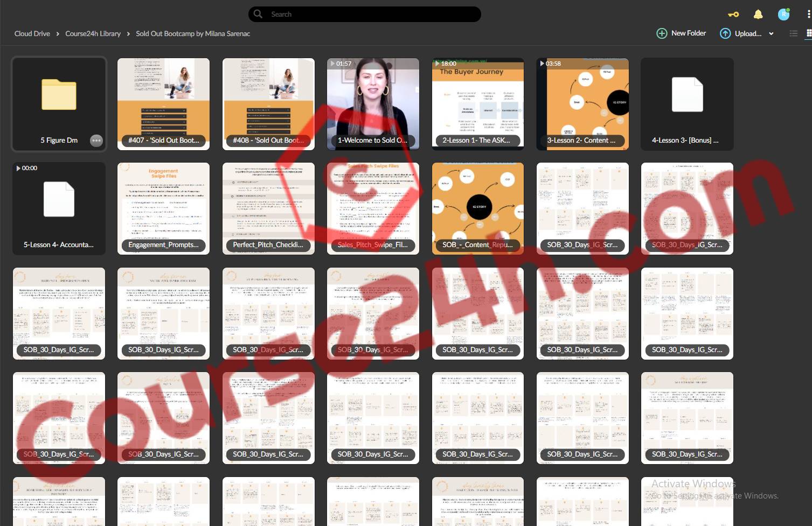The width and height of the screenshot is (812, 526).
Task: Click the 'Perfect_Pitch_Checkli...' file name
Action: pyautogui.click(x=268, y=245)
